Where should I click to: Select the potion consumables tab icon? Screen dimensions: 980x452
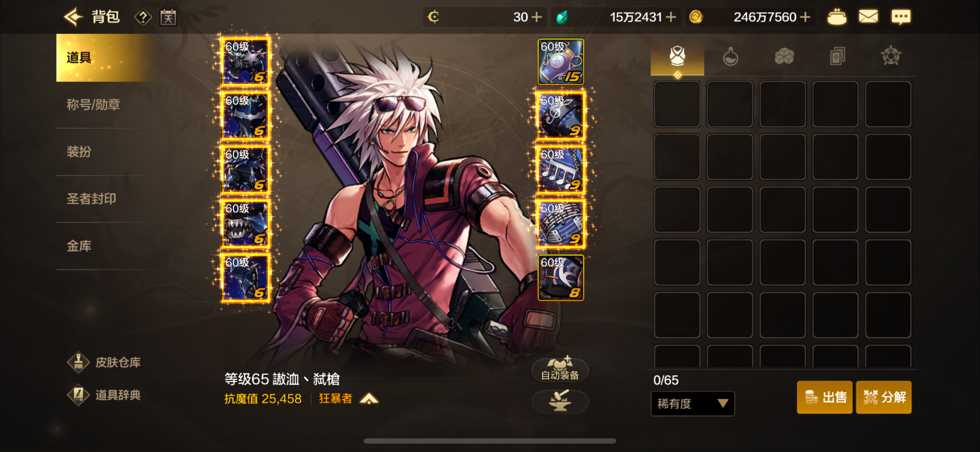[x=730, y=56]
